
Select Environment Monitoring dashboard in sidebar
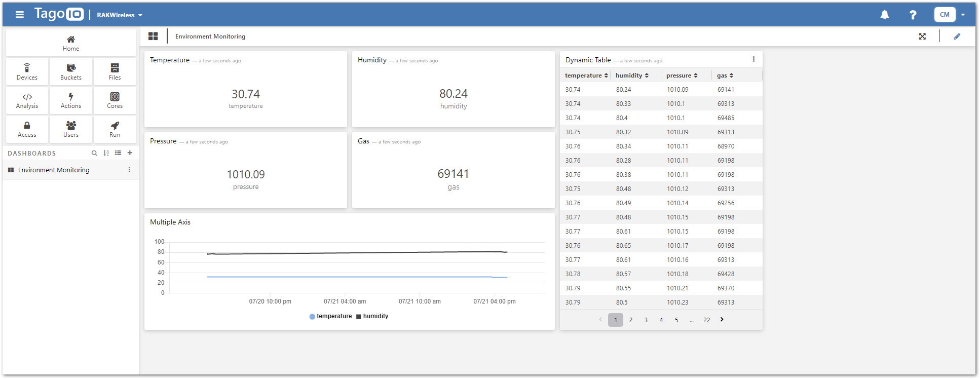pyautogui.click(x=54, y=170)
